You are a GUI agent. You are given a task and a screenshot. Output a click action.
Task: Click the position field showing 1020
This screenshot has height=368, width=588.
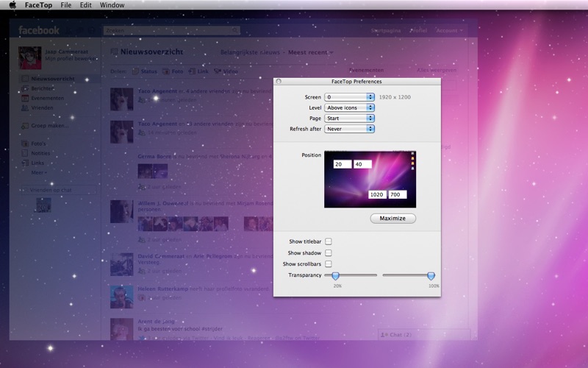pos(377,194)
